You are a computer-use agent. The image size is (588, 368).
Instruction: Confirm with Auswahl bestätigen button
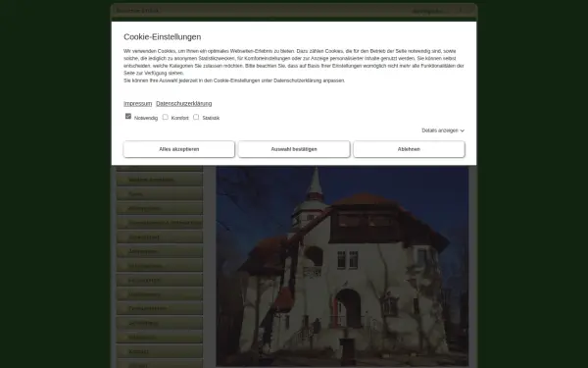[x=294, y=149]
